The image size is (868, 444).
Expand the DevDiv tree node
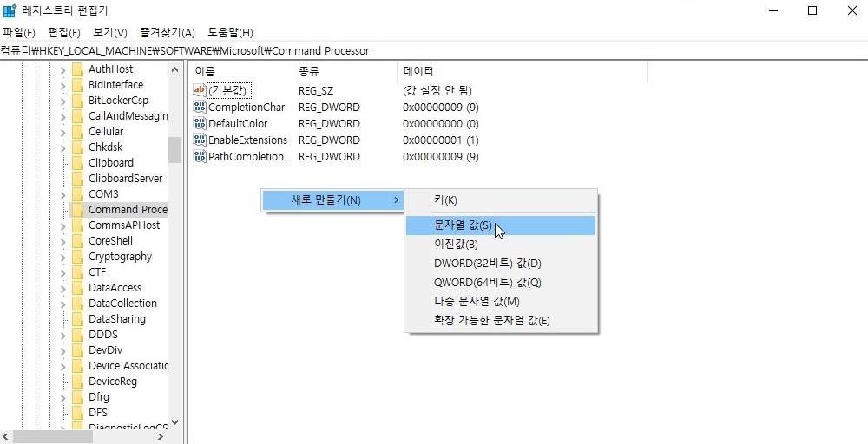[x=63, y=350]
